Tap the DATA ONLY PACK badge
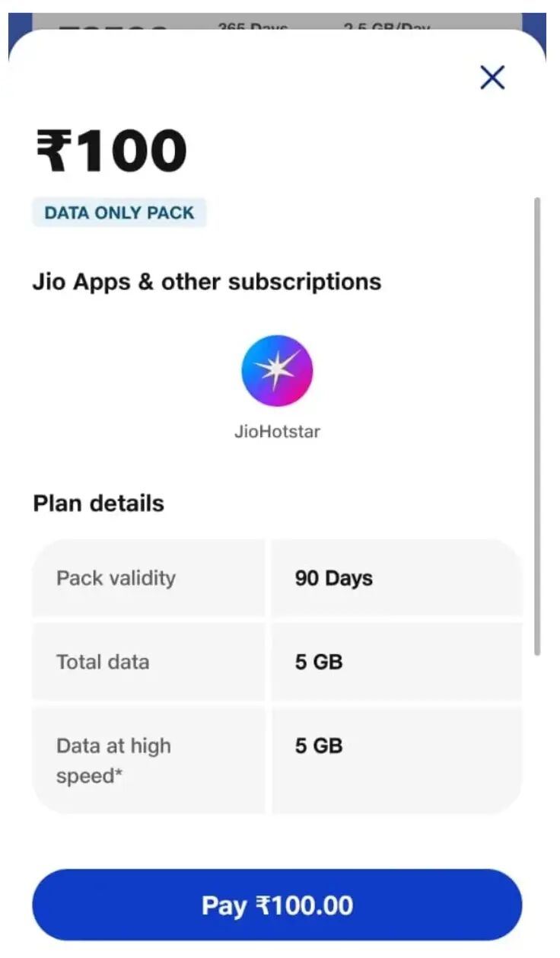Image resolution: width=560 pixels, height=958 pixels. [119, 213]
